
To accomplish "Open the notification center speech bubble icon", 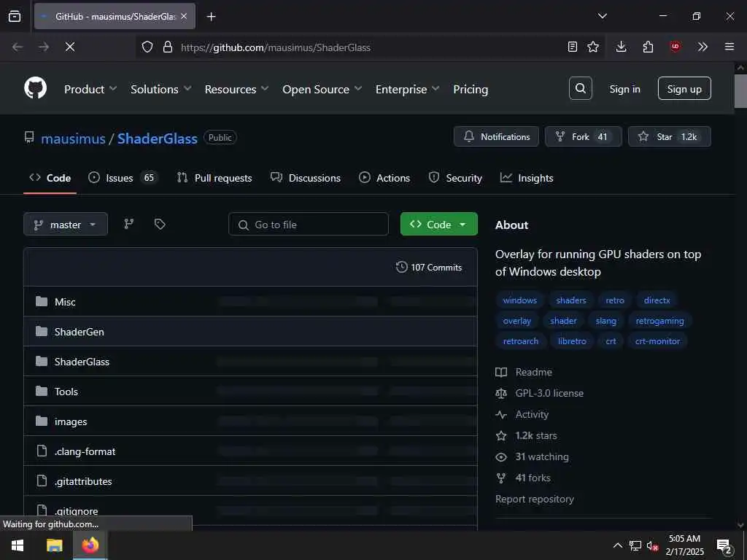I will click(724, 545).
